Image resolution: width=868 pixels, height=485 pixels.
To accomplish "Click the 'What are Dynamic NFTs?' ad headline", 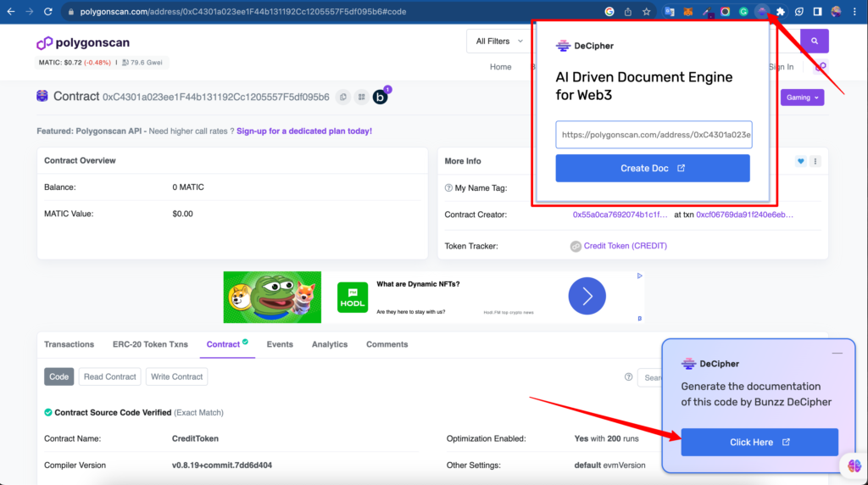I will pyautogui.click(x=418, y=284).
